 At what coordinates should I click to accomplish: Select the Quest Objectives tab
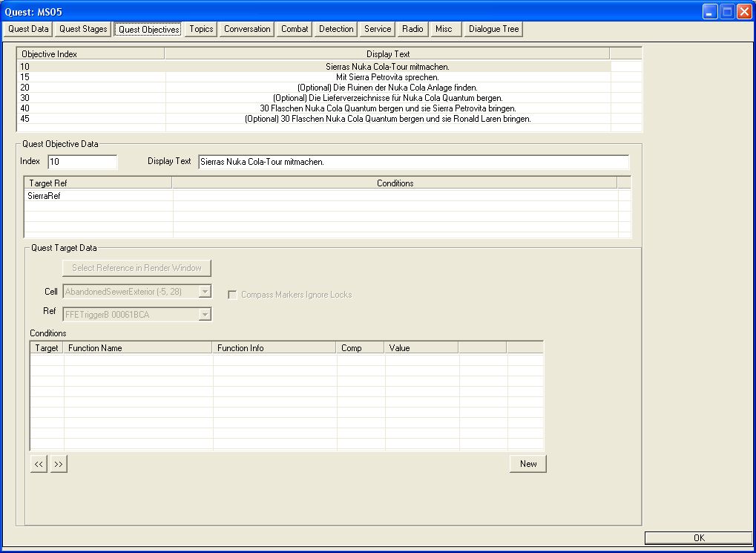click(149, 30)
